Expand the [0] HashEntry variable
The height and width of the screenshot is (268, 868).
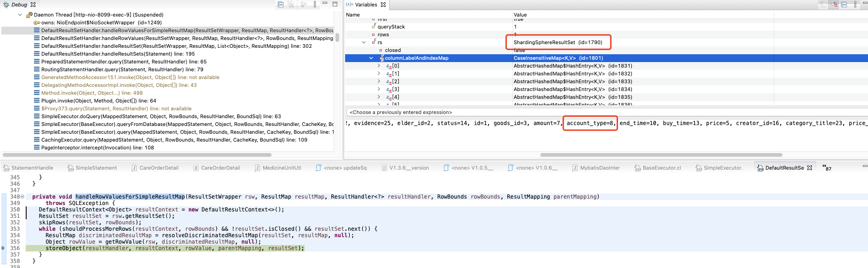pos(379,66)
